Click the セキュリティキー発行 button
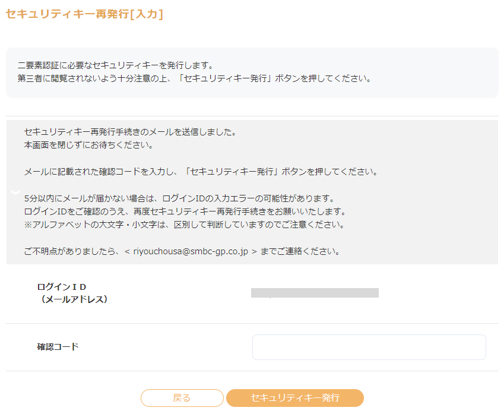The height and width of the screenshot is (420, 504). pos(295,398)
